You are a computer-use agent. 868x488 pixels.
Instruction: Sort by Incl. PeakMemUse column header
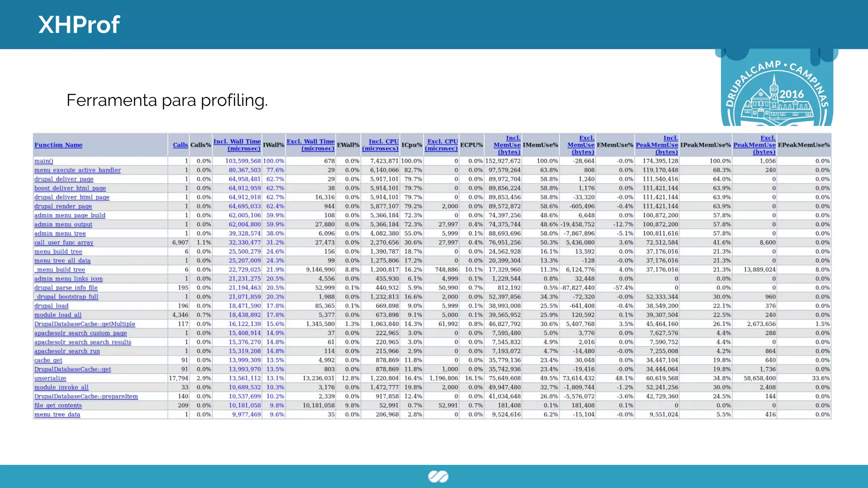(x=657, y=145)
